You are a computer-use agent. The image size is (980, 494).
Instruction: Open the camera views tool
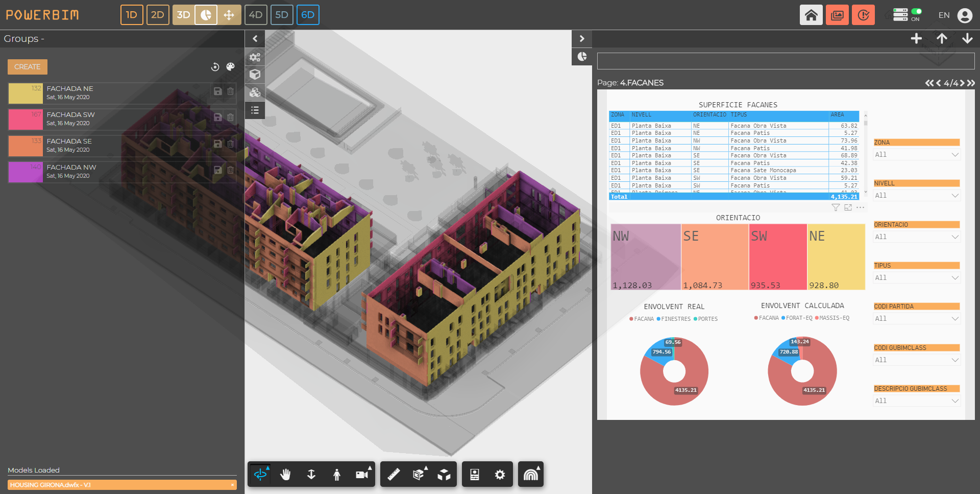click(x=362, y=475)
